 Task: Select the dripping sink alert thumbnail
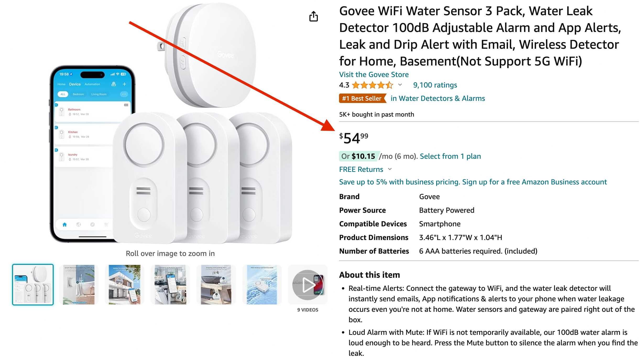(x=216, y=285)
